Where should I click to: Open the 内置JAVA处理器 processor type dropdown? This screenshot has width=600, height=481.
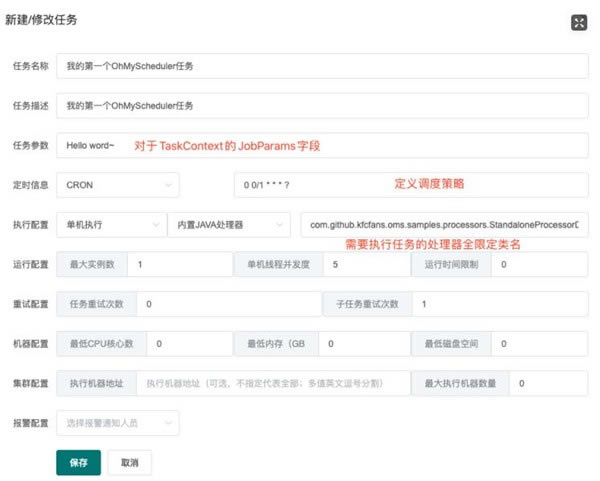click(229, 225)
